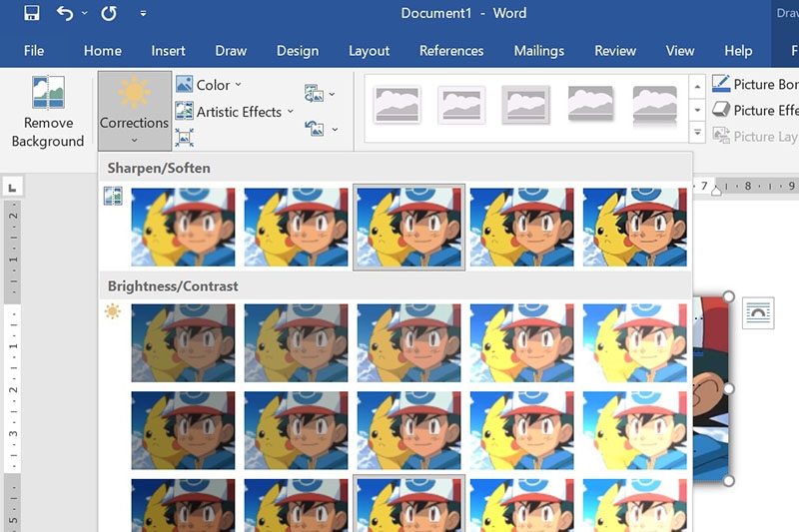Screen dimensions: 799x532
Task: Move picture styles gallery up one row
Action: (697, 87)
